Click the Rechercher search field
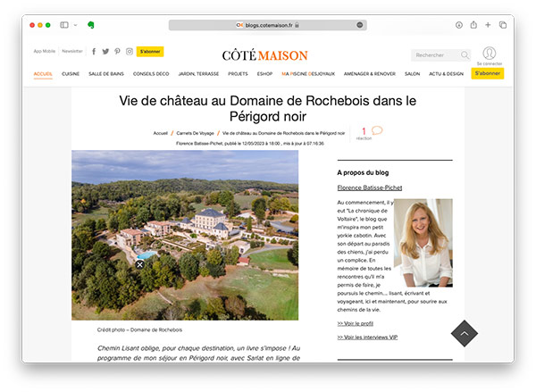The width and height of the screenshot is (536, 392). 436,55
